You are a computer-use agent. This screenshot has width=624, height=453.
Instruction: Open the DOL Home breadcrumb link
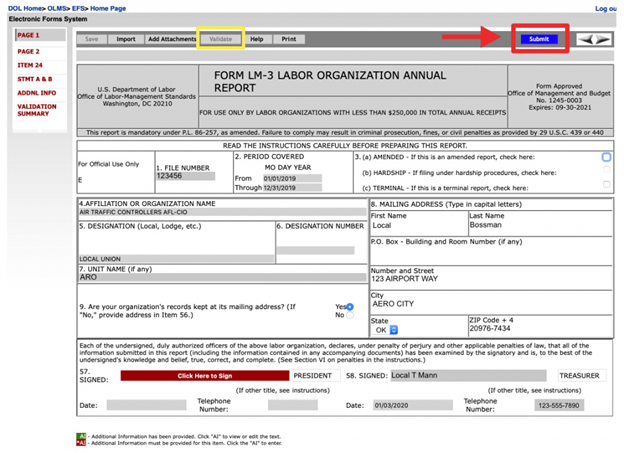(23, 8)
